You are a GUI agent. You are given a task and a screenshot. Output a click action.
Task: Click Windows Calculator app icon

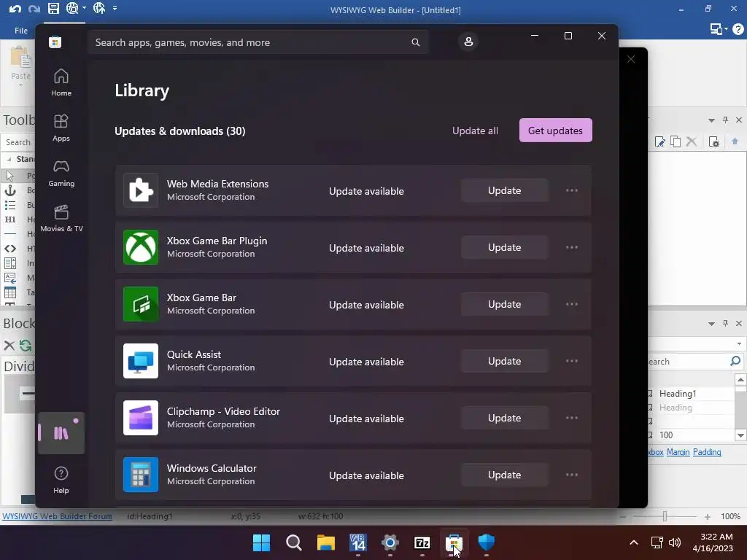[141, 475]
